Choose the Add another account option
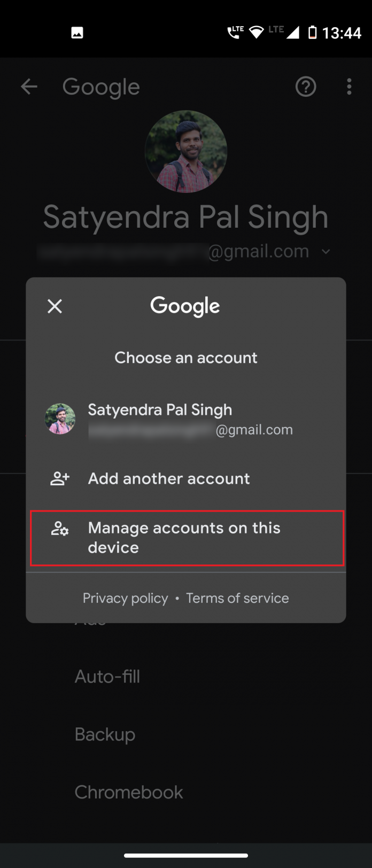 pos(168,478)
